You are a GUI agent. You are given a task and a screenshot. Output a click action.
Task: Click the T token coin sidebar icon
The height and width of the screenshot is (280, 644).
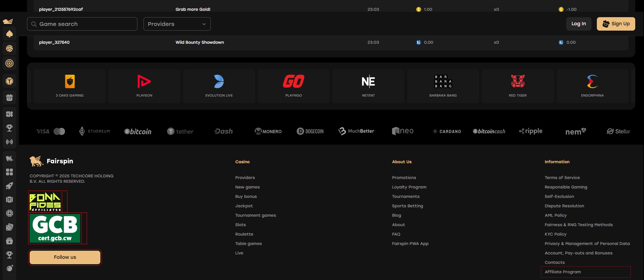9,81
